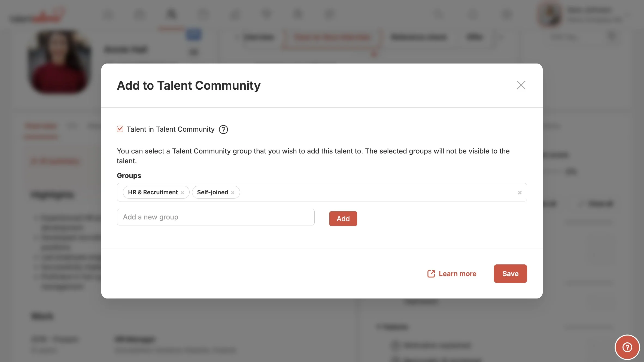Open the floating help button bottom right
Viewport: 644px width, 362px height.
point(627,347)
